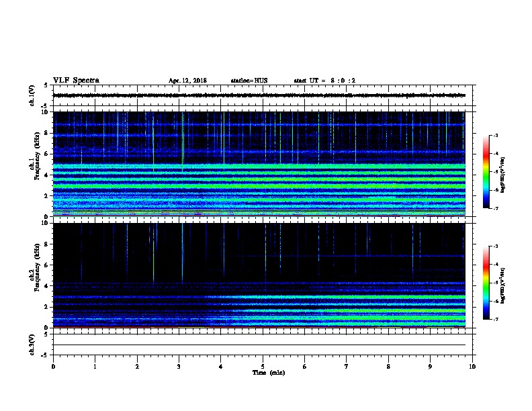Click the ch.2 "Frequency (kHz)" axis label
This screenshot has height=411, width=532.
[37, 267]
